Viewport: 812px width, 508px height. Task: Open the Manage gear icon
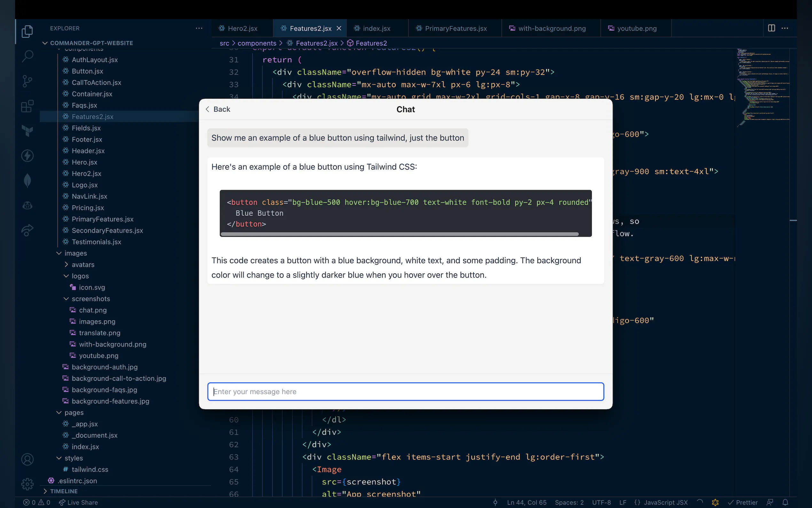[27, 484]
